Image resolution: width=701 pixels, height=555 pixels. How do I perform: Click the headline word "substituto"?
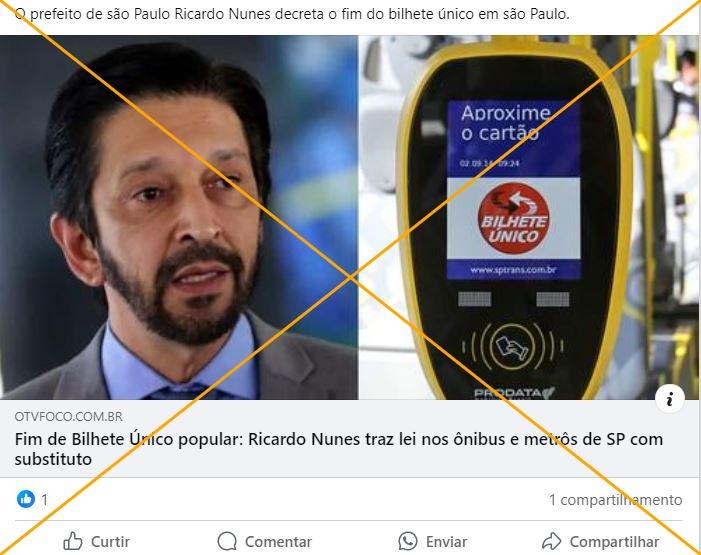(53, 459)
